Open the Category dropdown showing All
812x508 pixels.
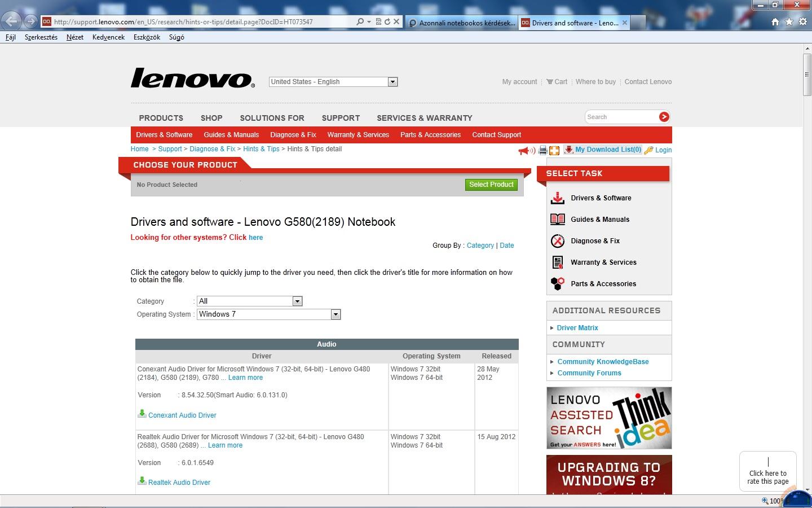coord(250,301)
